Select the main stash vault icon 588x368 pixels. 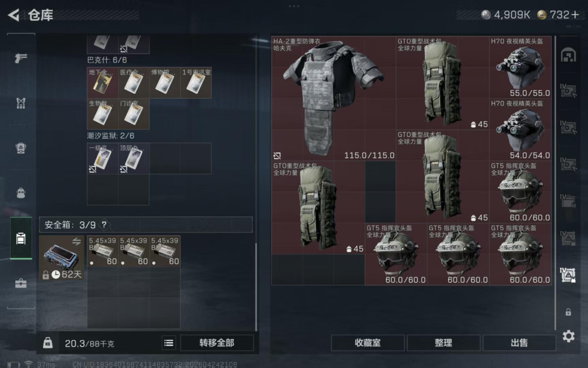click(x=568, y=55)
